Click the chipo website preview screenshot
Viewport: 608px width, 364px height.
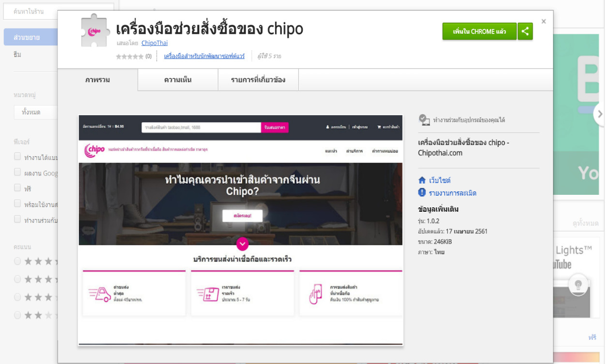click(240, 230)
